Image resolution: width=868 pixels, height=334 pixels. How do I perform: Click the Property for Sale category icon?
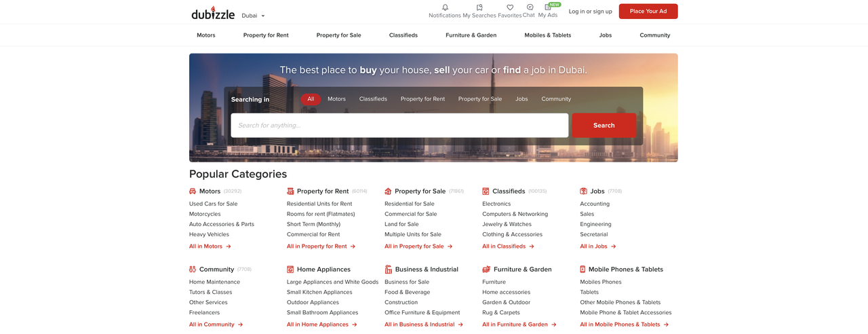[388, 191]
